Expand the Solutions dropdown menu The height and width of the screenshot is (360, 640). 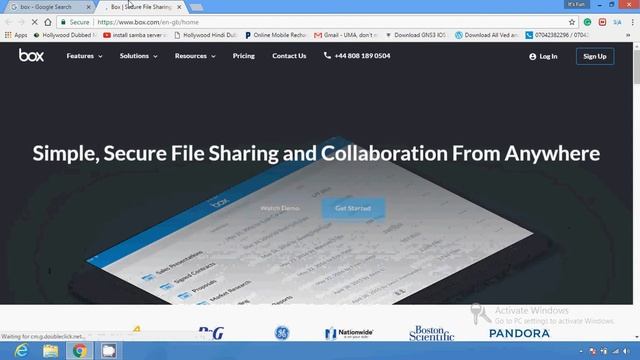(x=138, y=56)
